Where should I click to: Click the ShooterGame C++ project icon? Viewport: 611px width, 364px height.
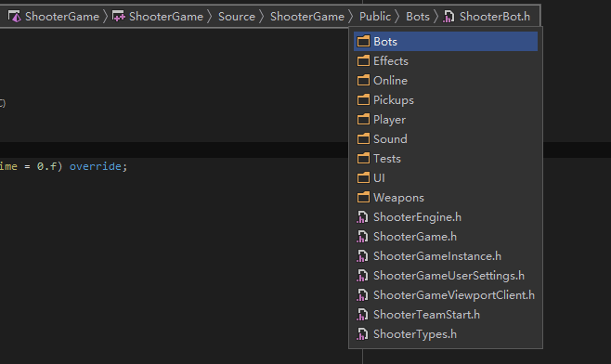tap(119, 17)
